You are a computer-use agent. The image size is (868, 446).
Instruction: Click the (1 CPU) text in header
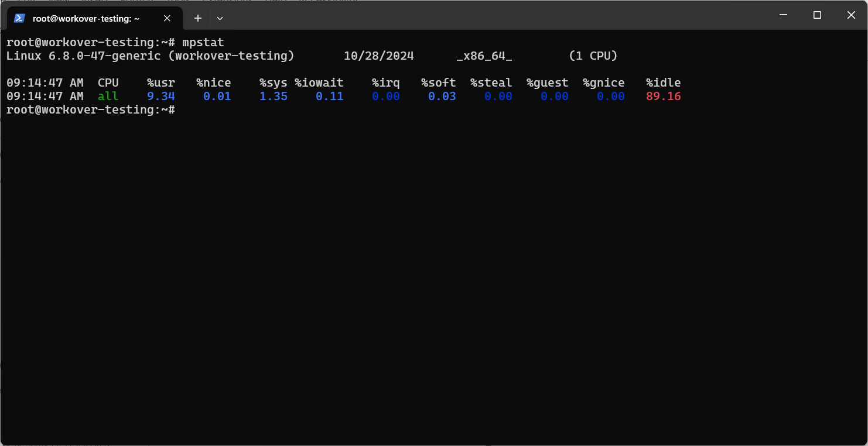[593, 56]
